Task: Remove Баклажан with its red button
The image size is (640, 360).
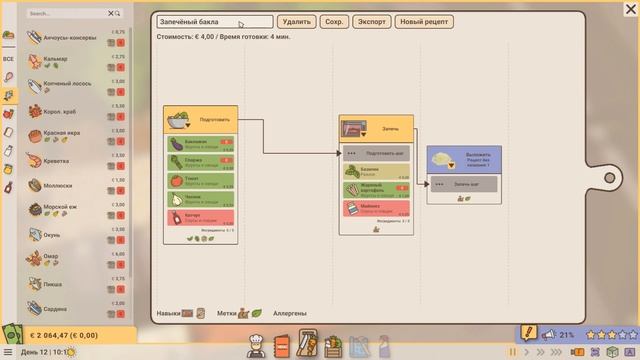Action: tap(227, 142)
